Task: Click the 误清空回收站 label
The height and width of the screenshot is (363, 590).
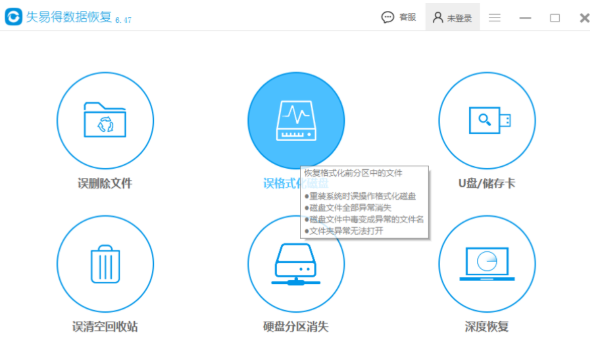Action: click(x=105, y=327)
